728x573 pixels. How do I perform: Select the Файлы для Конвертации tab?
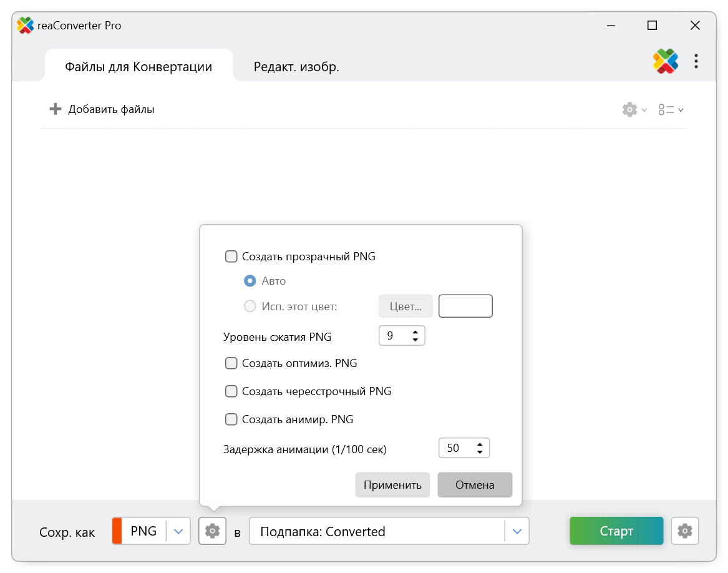(138, 67)
